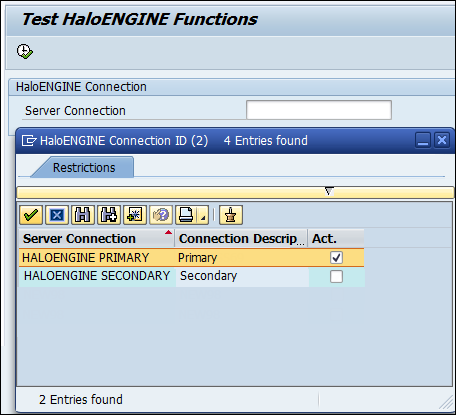
Task: Expand the yellow restrictions bar arrow
Action: pos(329,191)
